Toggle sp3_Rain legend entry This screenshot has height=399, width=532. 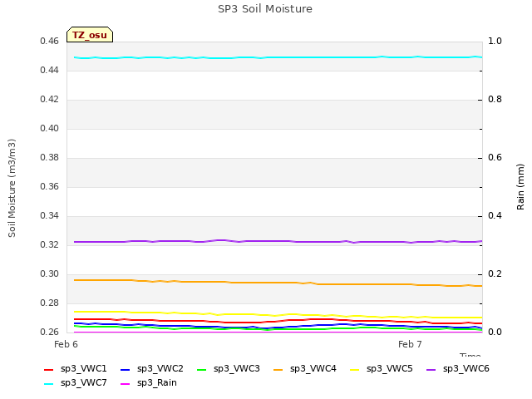(x=149, y=383)
